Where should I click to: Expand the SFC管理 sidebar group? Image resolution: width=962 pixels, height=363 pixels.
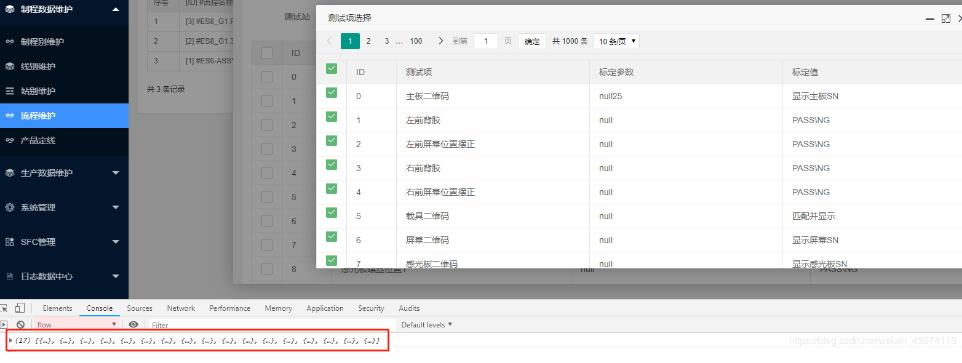pos(64,242)
